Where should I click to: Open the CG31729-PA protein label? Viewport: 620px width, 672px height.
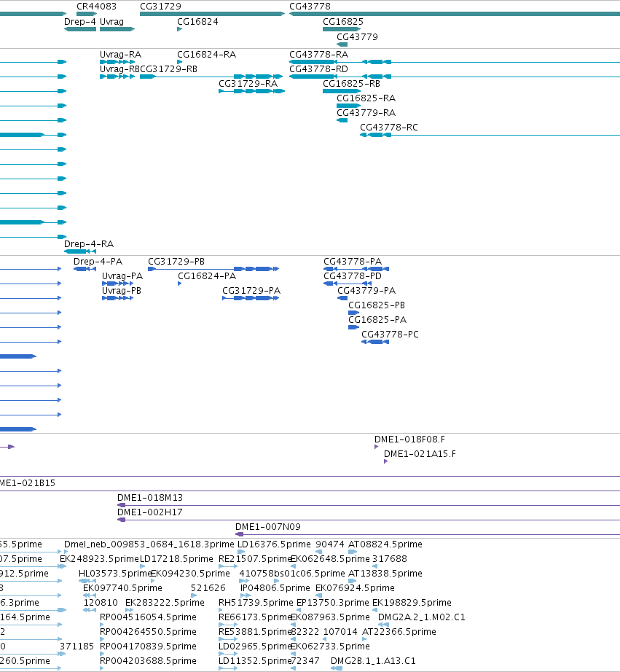(251, 291)
